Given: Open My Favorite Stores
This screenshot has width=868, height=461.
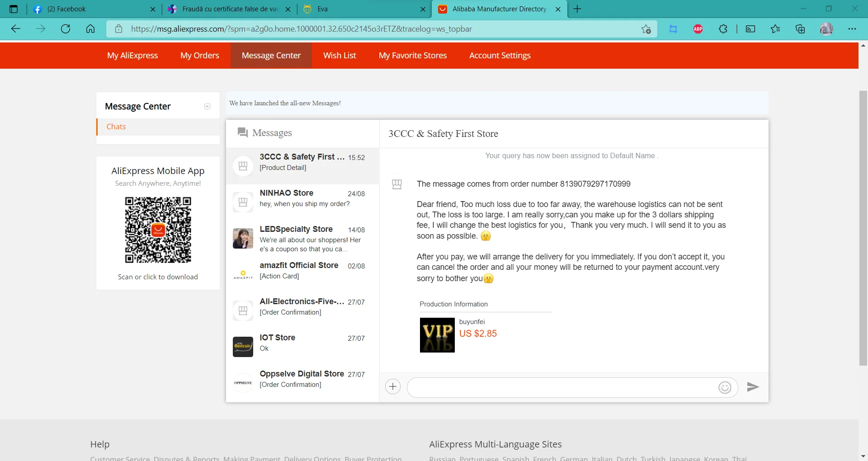Looking at the screenshot, I should [x=413, y=56].
